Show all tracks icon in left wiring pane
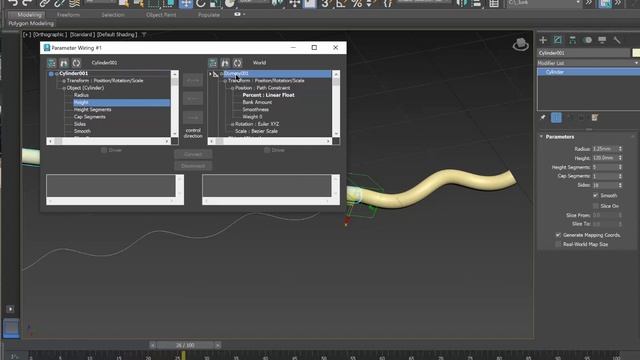The width and height of the screenshot is (640, 360). pos(51,63)
